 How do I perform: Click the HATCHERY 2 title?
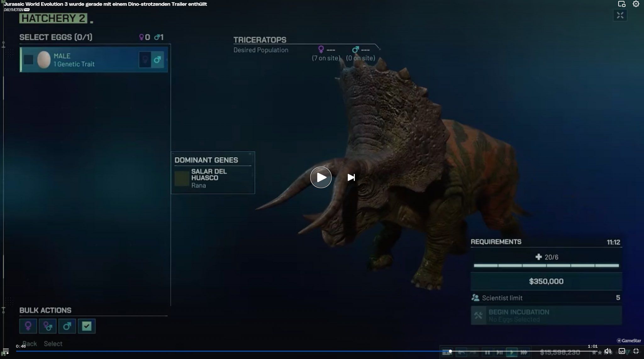pyautogui.click(x=53, y=18)
